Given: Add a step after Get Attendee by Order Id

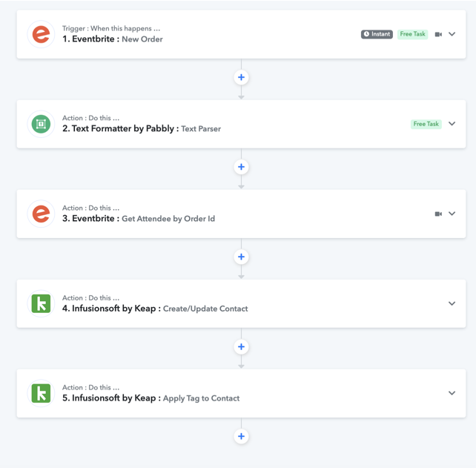Looking at the screenshot, I should [242, 257].
